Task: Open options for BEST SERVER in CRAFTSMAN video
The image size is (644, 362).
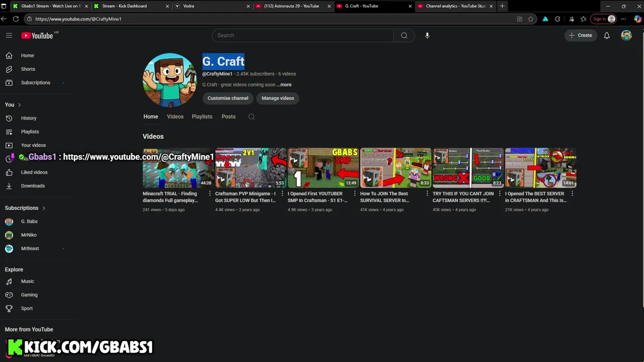Action: point(572,194)
